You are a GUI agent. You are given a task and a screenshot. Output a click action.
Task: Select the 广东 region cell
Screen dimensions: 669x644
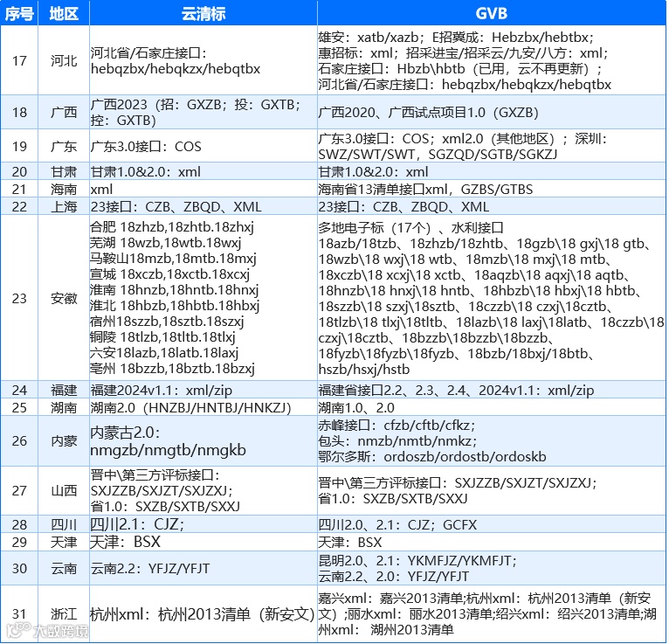(64, 146)
